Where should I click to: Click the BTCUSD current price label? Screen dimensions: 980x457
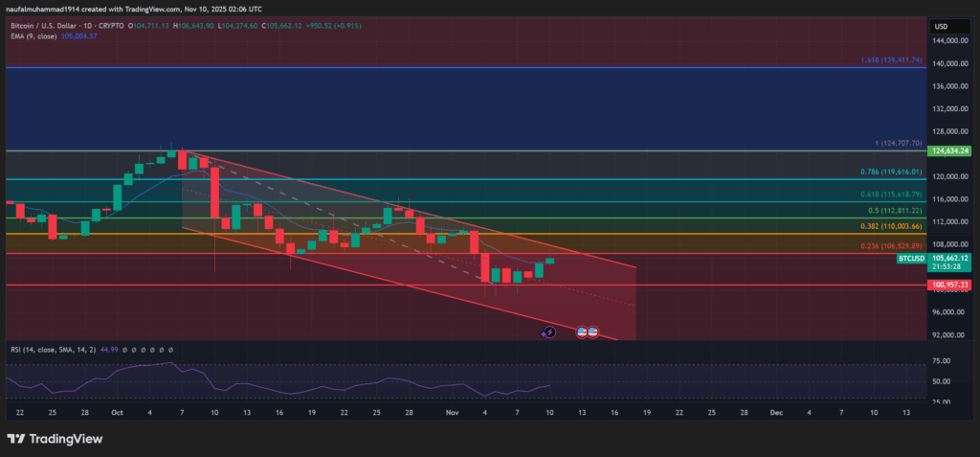click(x=949, y=259)
